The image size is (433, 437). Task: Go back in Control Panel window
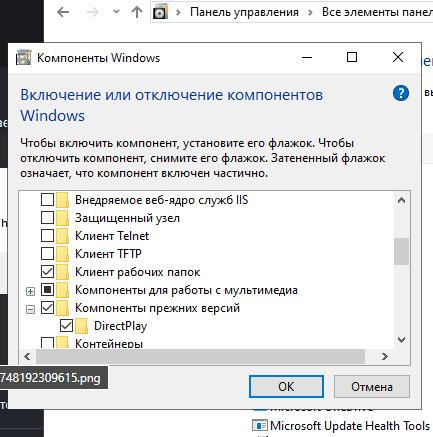[63, 12]
